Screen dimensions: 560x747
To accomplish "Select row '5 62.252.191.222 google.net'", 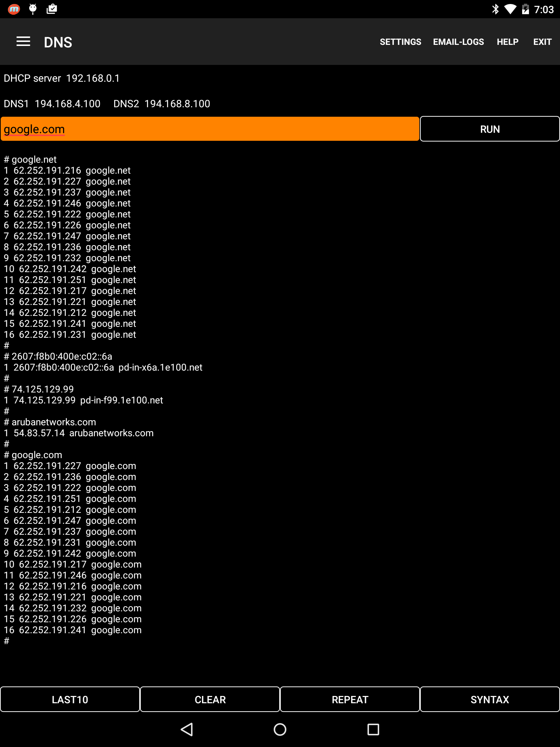I will pyautogui.click(x=67, y=214).
